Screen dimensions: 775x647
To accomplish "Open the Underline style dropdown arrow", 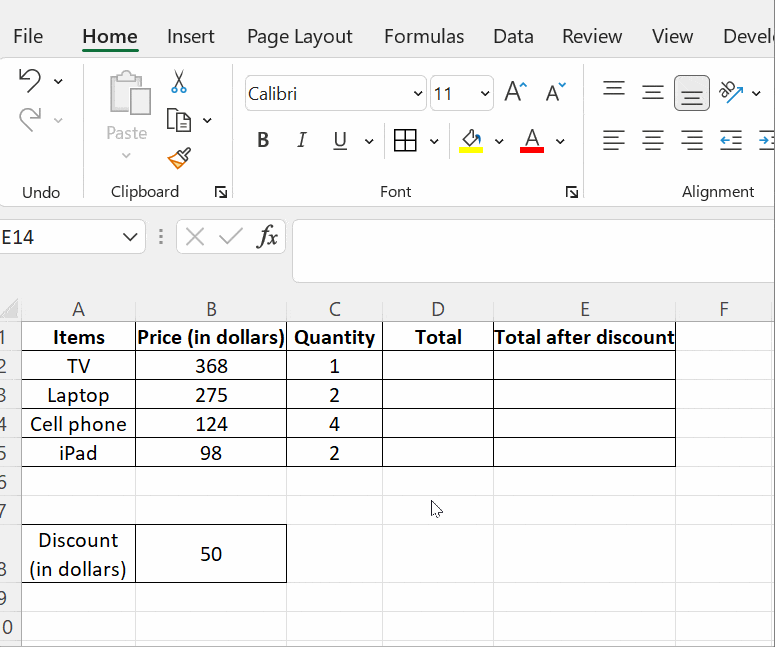I will tap(369, 141).
